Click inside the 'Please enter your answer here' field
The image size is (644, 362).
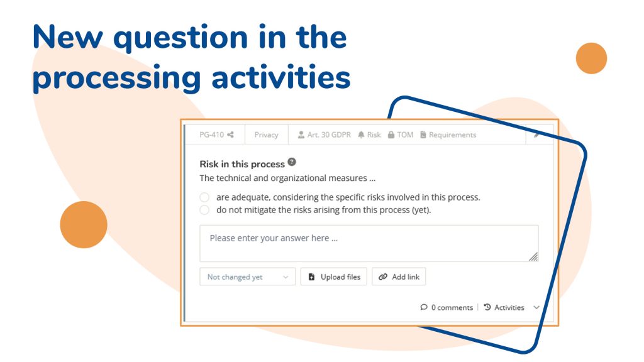pyautogui.click(x=368, y=242)
